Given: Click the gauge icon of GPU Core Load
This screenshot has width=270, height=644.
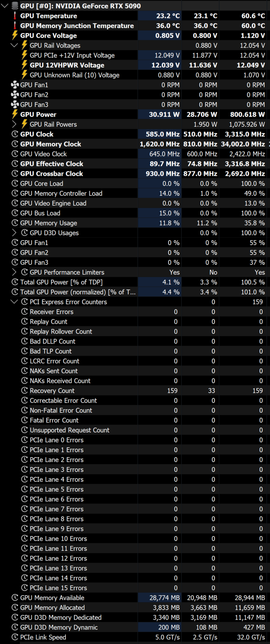Looking at the screenshot, I should coord(15,183).
